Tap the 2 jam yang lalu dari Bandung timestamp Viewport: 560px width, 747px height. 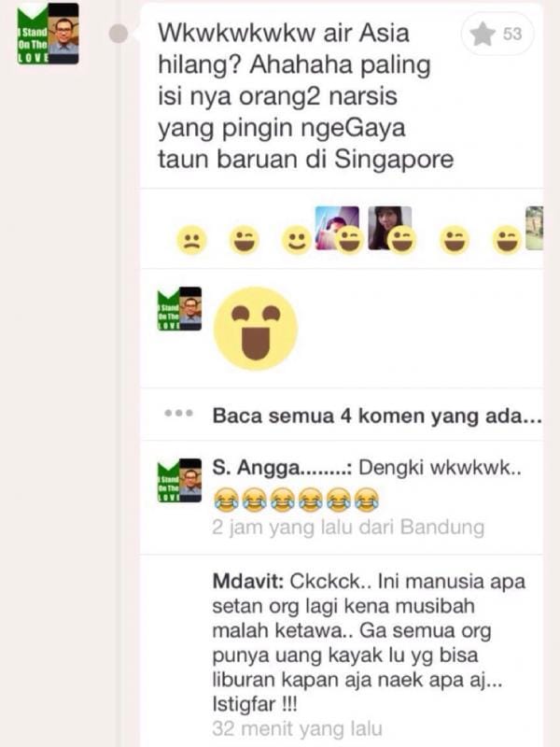tap(348, 528)
